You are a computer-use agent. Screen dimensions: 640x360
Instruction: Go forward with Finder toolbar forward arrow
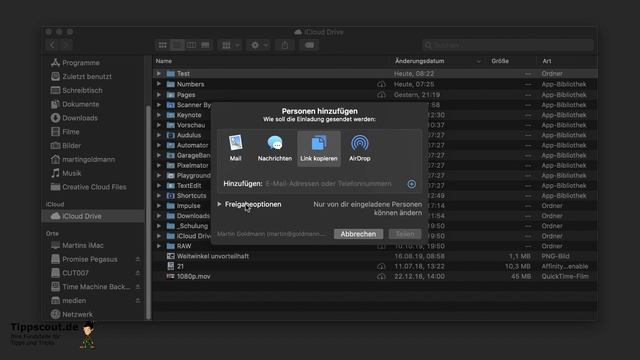click(x=66, y=45)
